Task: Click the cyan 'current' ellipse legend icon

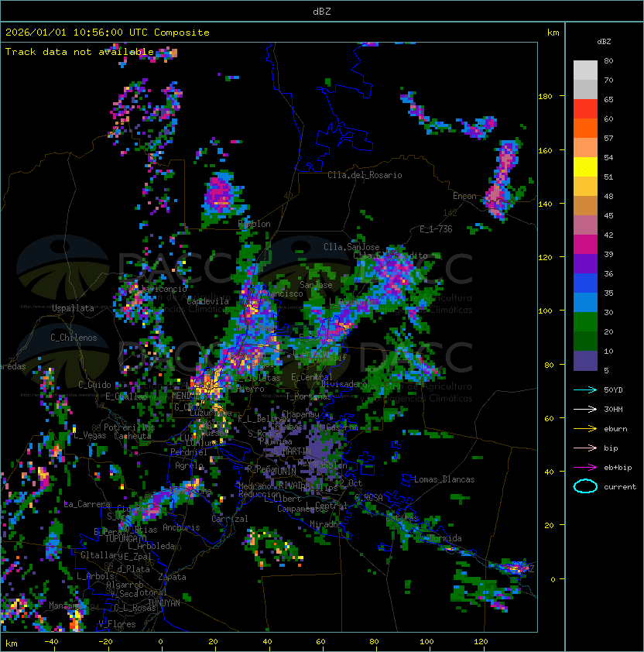Action: tap(585, 486)
